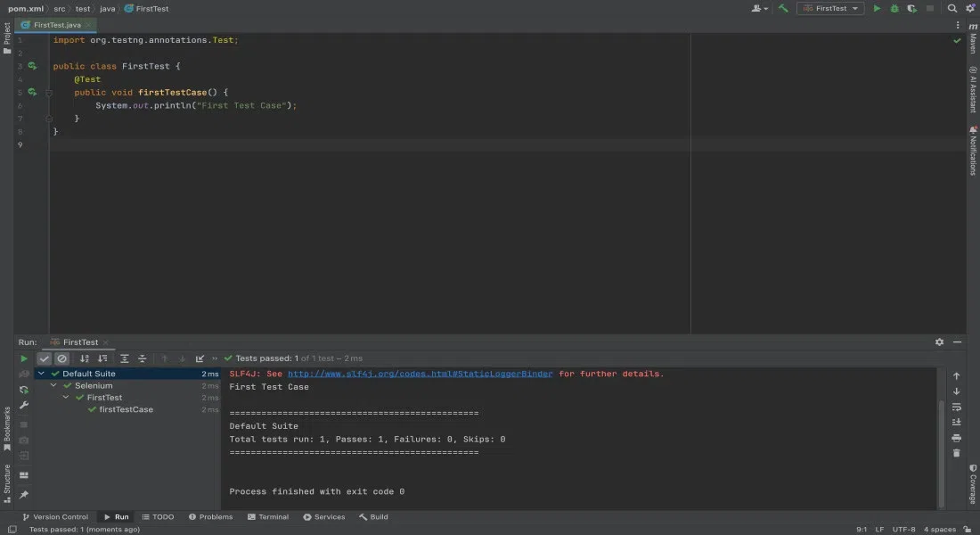Image resolution: width=980 pixels, height=535 pixels.
Task: Open editor tab options three-dot menu
Action: [x=958, y=25]
